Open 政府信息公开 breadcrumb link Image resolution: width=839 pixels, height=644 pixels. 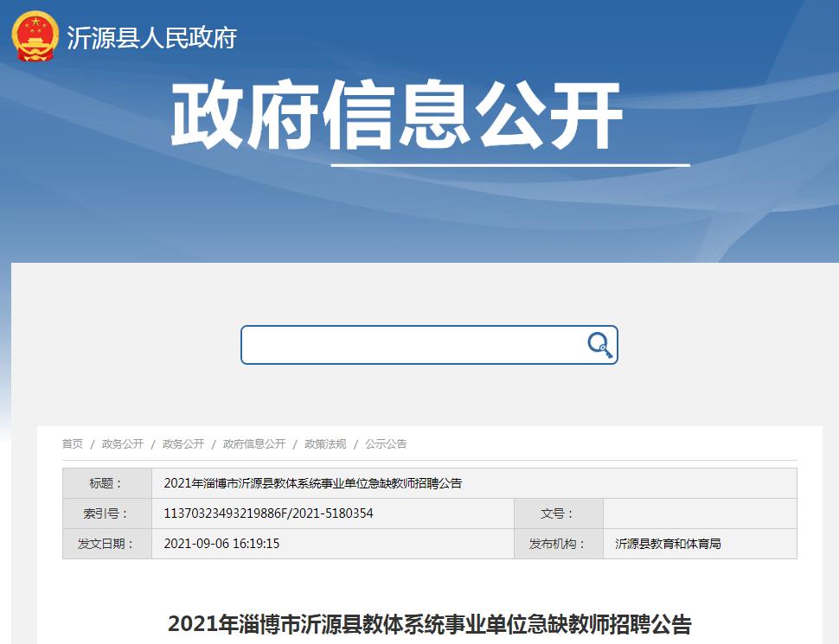(x=254, y=444)
